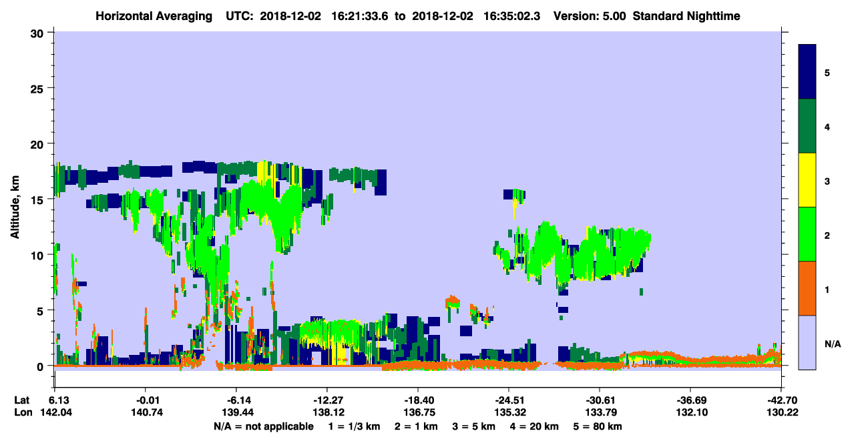This screenshot has width=868, height=445.
Task: Click longitude value 139.44
Action: [236, 412]
